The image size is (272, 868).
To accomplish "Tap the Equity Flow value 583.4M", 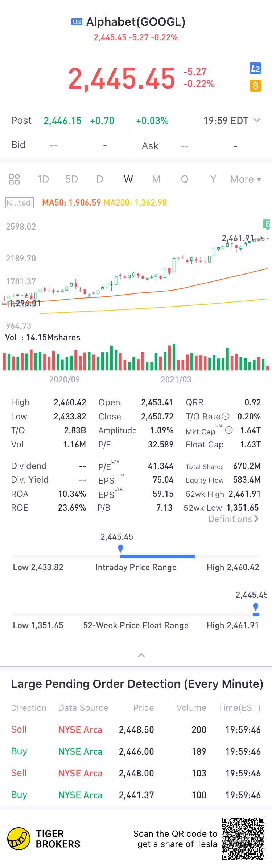I will (x=247, y=480).
